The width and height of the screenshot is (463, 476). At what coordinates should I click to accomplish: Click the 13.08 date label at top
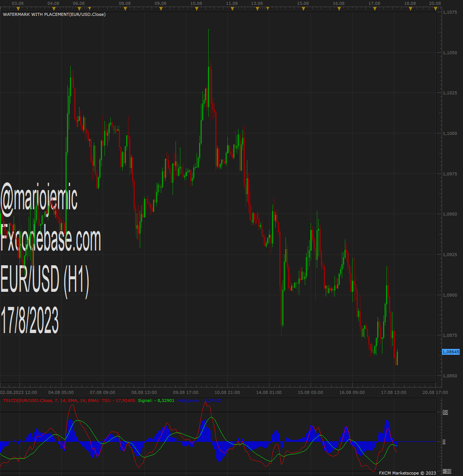click(257, 3)
